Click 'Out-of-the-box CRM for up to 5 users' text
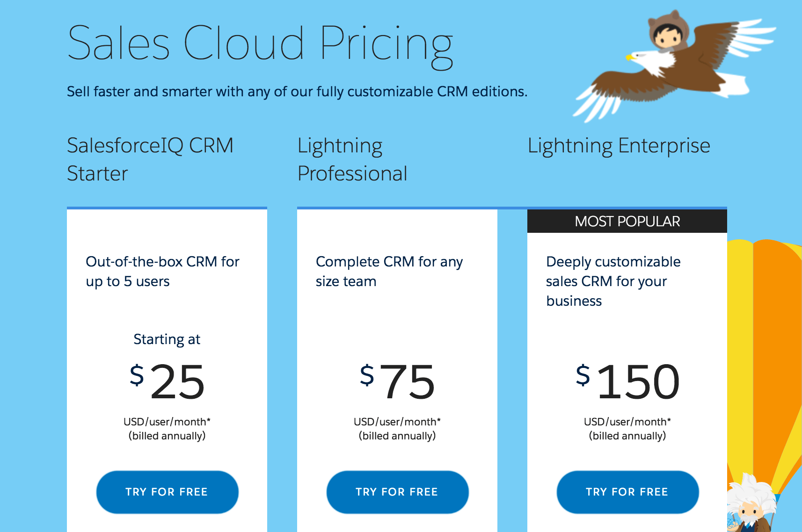802x532 pixels. click(x=162, y=272)
